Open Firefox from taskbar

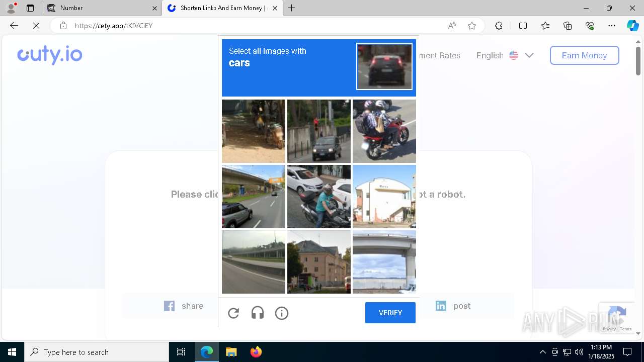pyautogui.click(x=256, y=352)
